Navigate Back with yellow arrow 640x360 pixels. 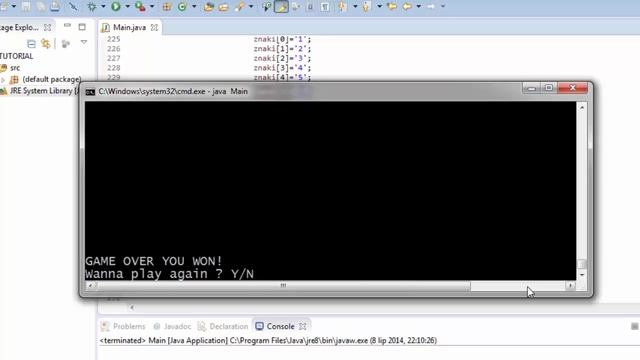407,6
